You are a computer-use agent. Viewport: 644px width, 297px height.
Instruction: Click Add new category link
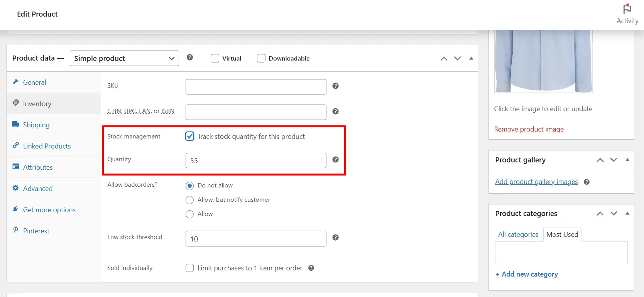[x=527, y=274]
